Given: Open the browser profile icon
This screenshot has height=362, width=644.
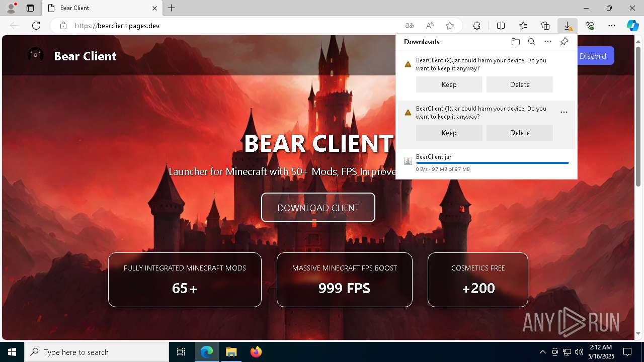Looking at the screenshot, I should (11, 8).
